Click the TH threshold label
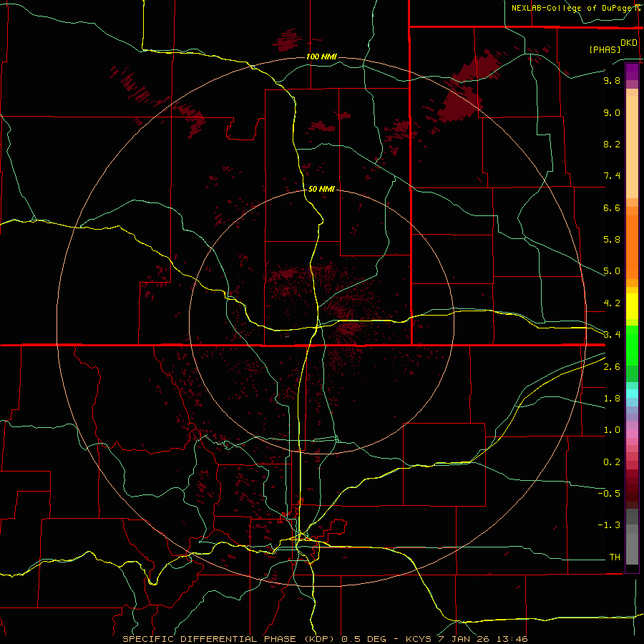 (615, 557)
